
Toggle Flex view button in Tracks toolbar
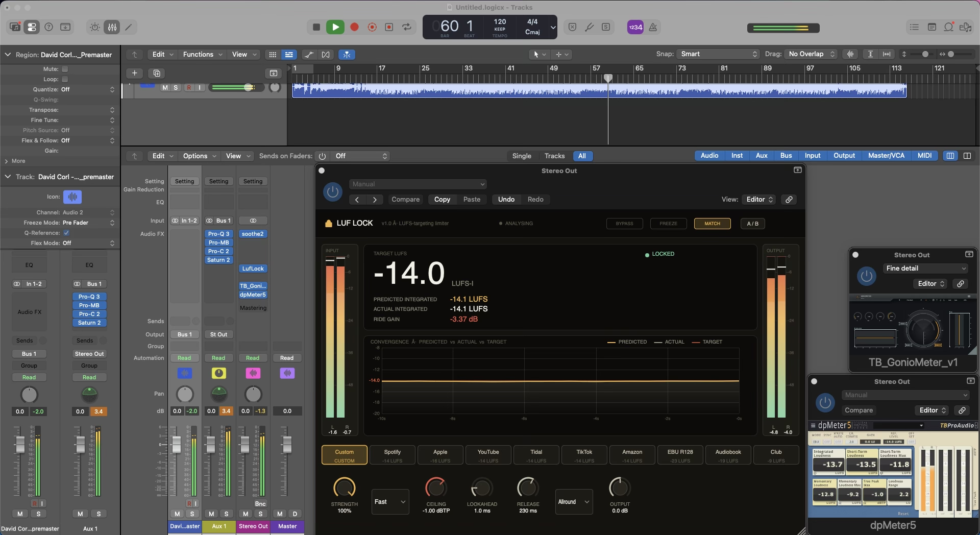coord(326,54)
